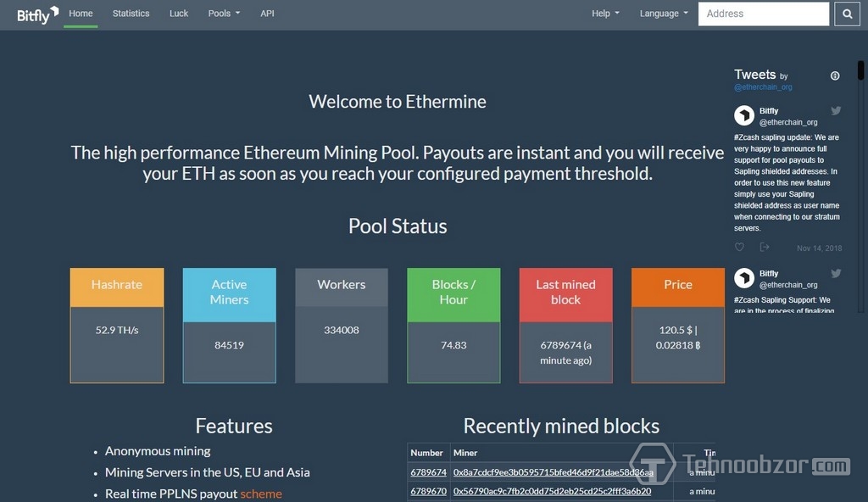This screenshot has height=502, width=868.
Task: Open miner address 0x8a7cdcf9ee3b link
Action: click(x=553, y=472)
